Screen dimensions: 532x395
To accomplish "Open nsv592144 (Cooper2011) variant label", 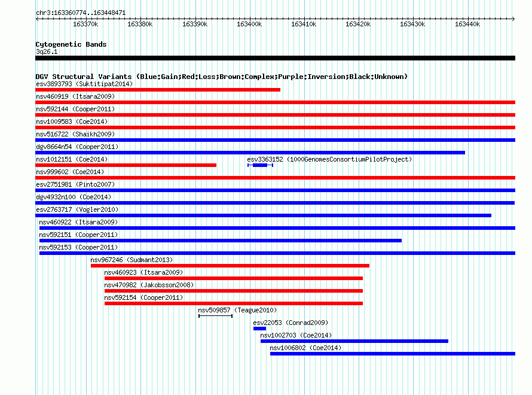I will tap(75, 109).
